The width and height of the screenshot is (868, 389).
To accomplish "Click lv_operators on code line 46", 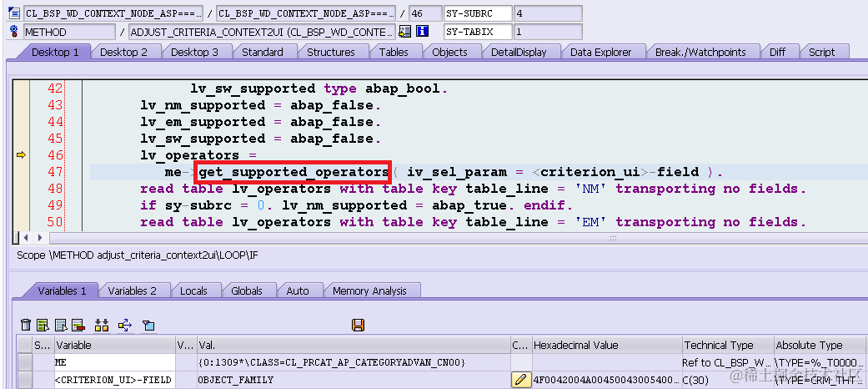I will pyautogui.click(x=190, y=155).
